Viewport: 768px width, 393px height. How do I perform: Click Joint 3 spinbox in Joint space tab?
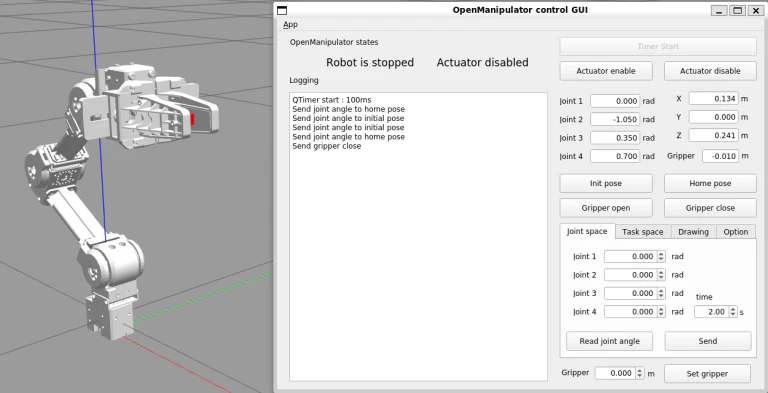coord(635,293)
